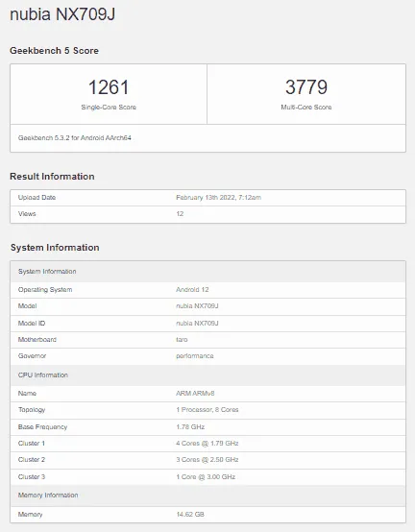Click the Single-Core Score label
Image resolution: width=415 pixels, height=532 pixels.
pyautogui.click(x=109, y=108)
